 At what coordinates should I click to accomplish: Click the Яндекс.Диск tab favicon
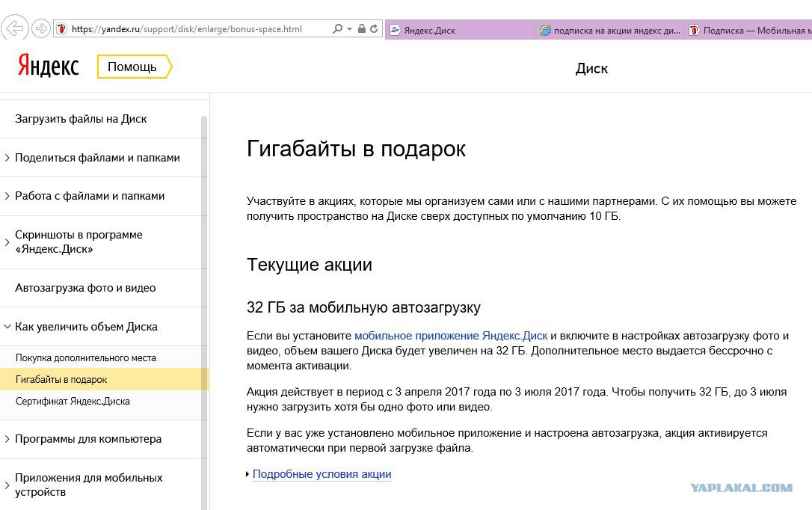pos(395,30)
